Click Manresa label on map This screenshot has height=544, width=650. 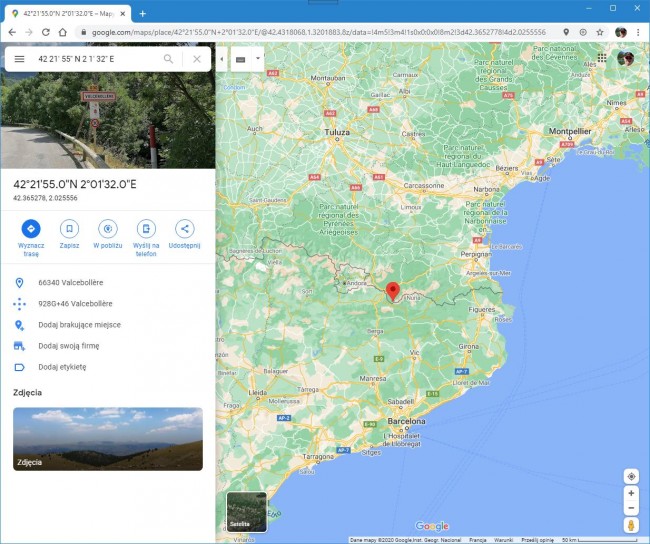pos(373,378)
